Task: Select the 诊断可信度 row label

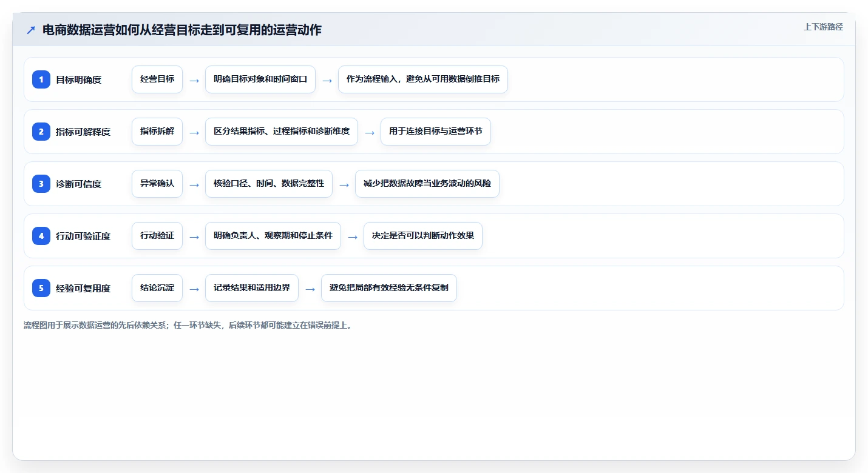Action: [78, 184]
